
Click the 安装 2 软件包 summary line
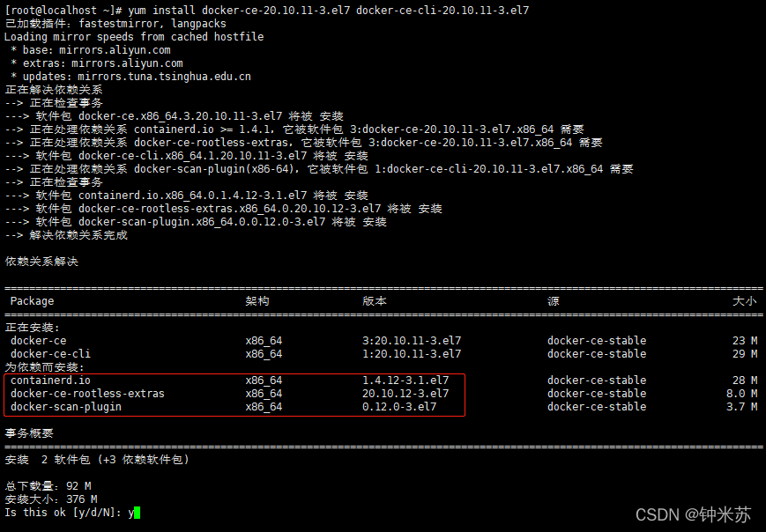click(97, 460)
